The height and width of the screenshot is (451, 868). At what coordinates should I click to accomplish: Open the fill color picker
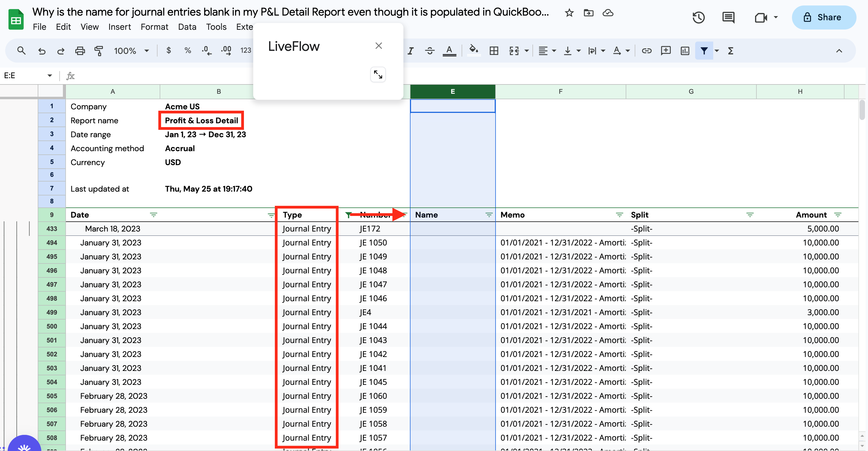(x=474, y=51)
